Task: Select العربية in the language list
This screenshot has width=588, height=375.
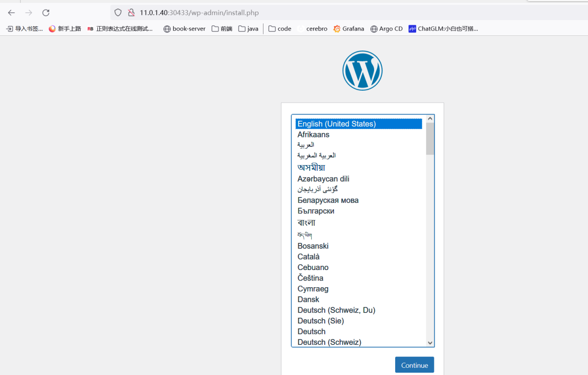Action: pyautogui.click(x=359, y=145)
